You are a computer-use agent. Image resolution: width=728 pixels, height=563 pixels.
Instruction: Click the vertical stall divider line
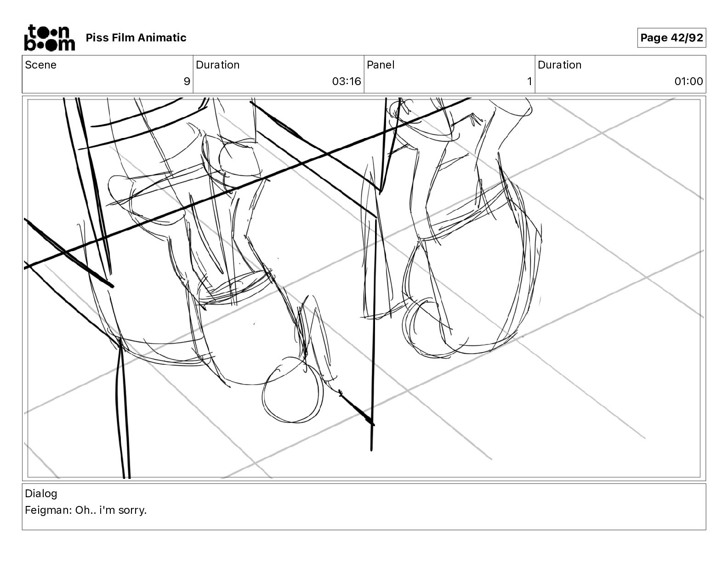tap(373, 331)
